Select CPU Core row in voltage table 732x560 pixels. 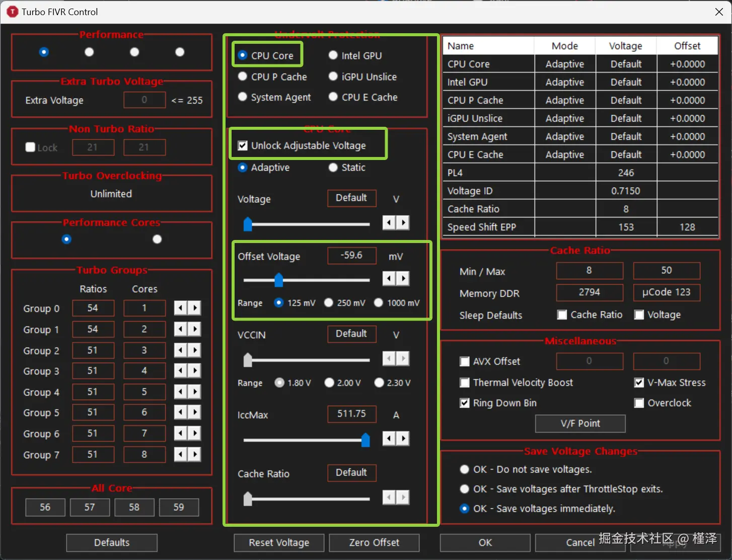(581, 64)
